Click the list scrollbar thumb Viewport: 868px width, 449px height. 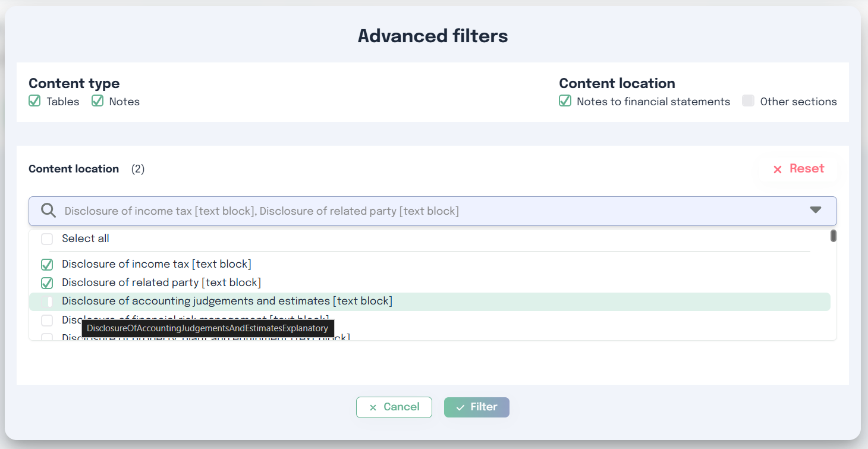pos(834,236)
